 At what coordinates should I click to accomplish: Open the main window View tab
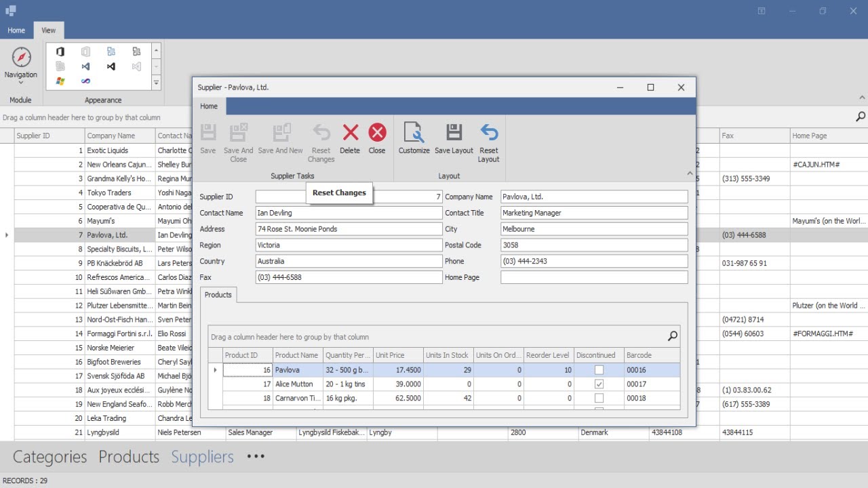point(48,30)
